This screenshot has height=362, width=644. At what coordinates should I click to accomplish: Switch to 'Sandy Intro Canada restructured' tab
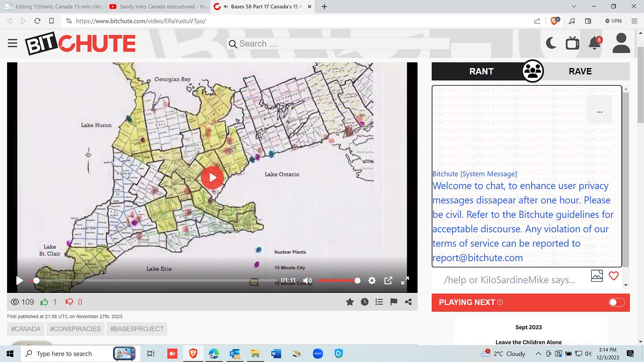[x=158, y=7]
